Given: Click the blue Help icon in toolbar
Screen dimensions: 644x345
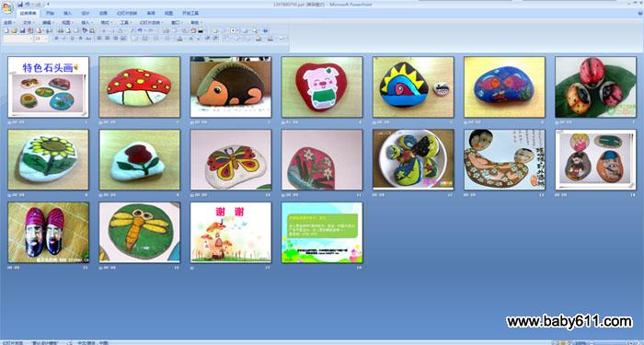Looking at the screenshot, I should (265, 30).
